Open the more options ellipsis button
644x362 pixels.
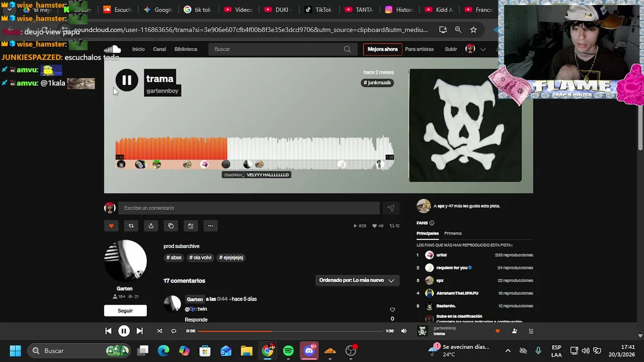click(210, 226)
